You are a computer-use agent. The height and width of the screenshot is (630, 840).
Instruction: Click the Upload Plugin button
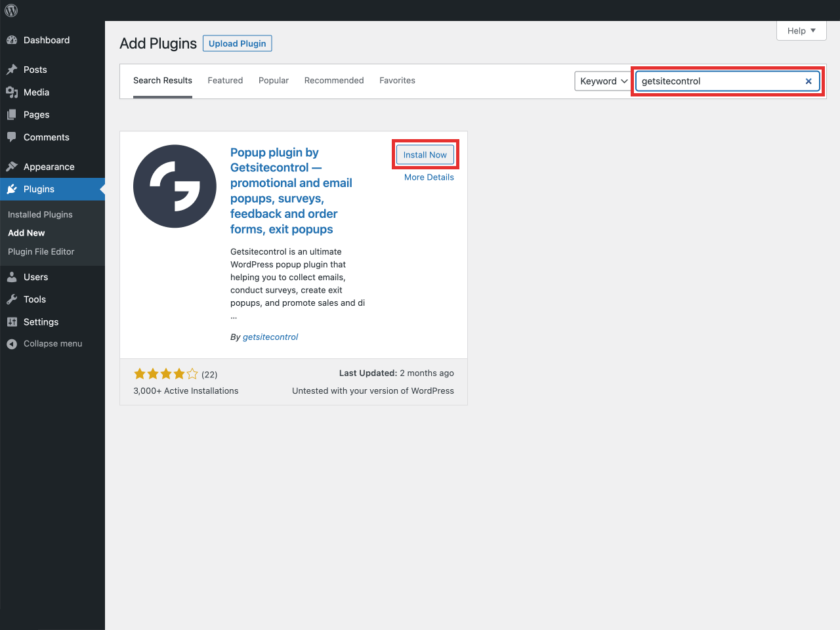(237, 43)
